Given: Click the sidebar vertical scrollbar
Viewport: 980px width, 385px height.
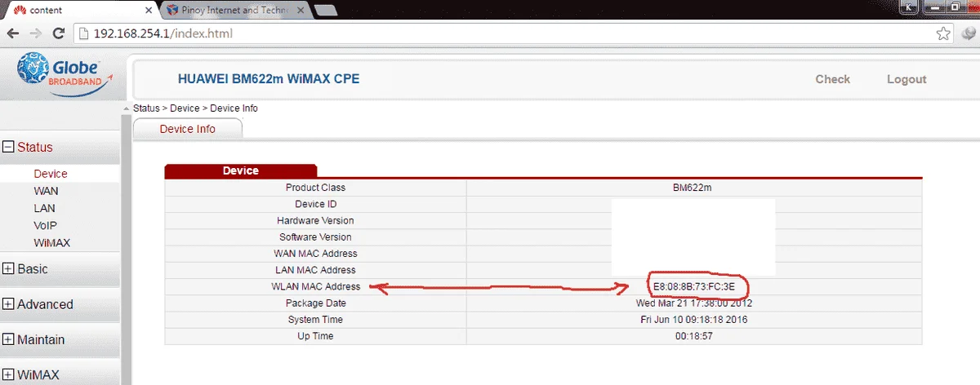Looking at the screenshot, I should [x=126, y=243].
